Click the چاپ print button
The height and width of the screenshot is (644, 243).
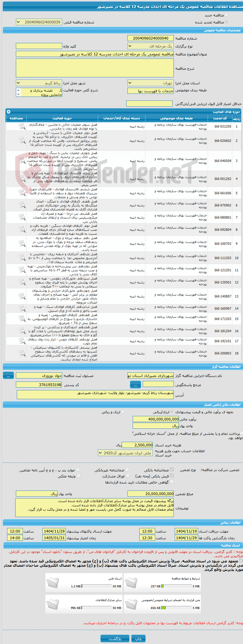pos(138,639)
